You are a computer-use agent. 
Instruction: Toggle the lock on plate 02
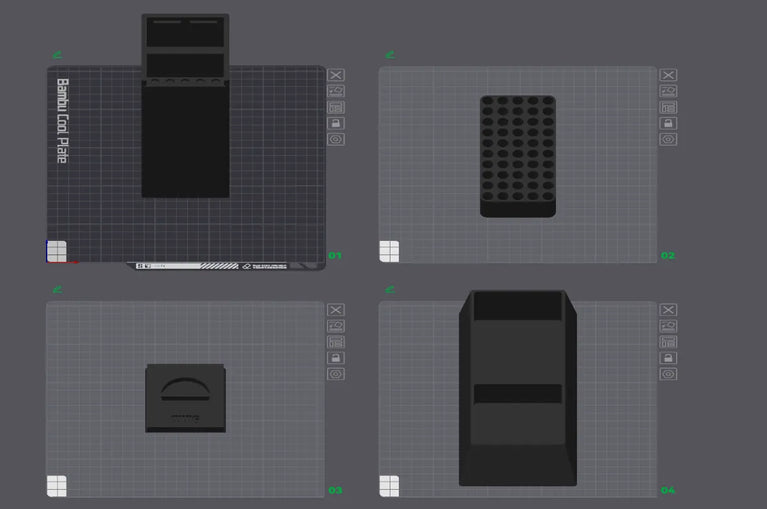coord(668,123)
